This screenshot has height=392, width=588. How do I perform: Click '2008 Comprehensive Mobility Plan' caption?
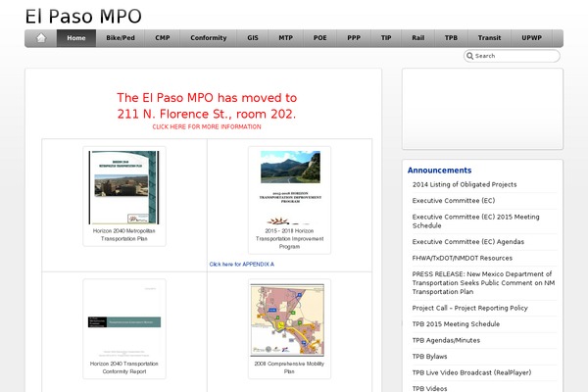(x=289, y=367)
